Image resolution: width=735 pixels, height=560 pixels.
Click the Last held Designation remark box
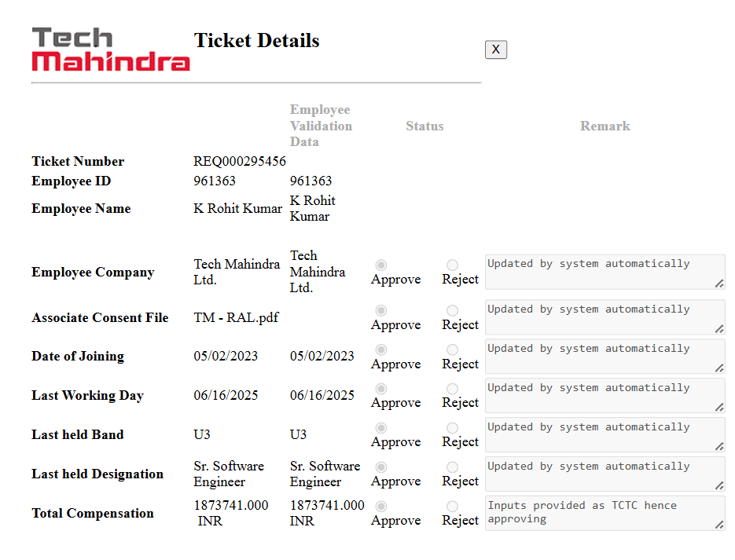[605, 474]
